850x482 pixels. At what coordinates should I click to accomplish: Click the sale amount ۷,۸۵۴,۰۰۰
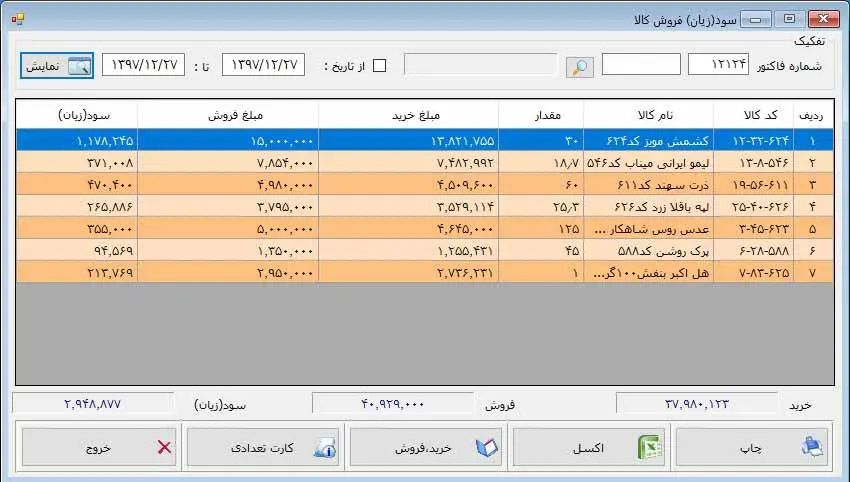click(285, 163)
